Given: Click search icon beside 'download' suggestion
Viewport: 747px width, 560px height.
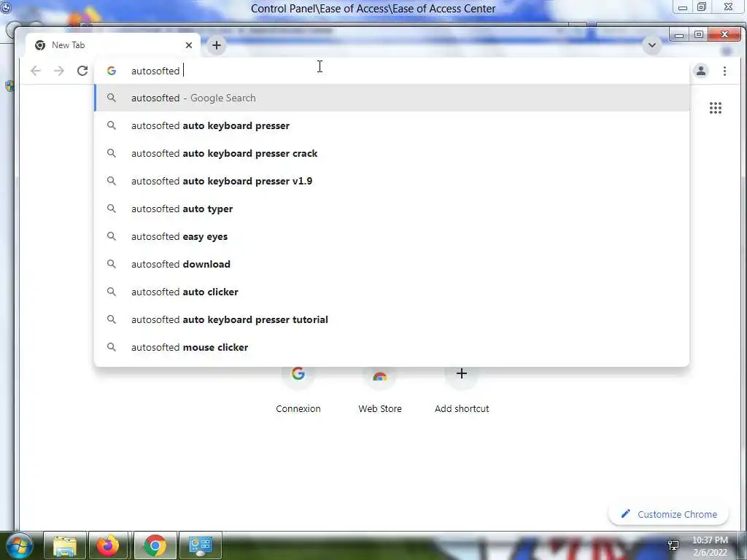Looking at the screenshot, I should 112,264.
